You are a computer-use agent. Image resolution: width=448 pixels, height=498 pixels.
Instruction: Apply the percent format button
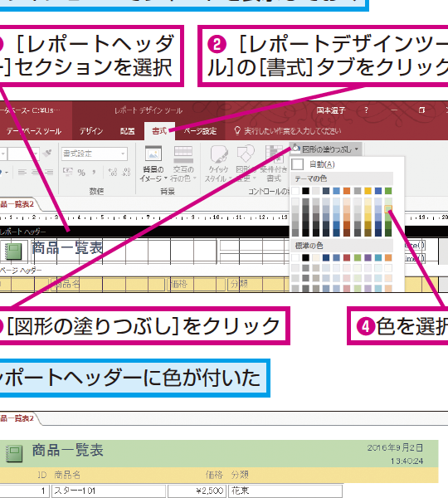[81, 173]
